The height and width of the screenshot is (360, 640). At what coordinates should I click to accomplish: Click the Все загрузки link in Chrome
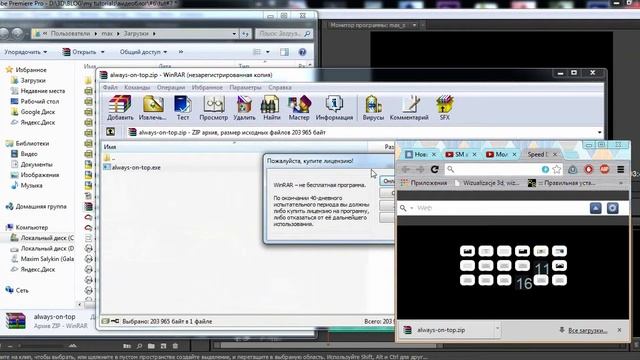587,330
